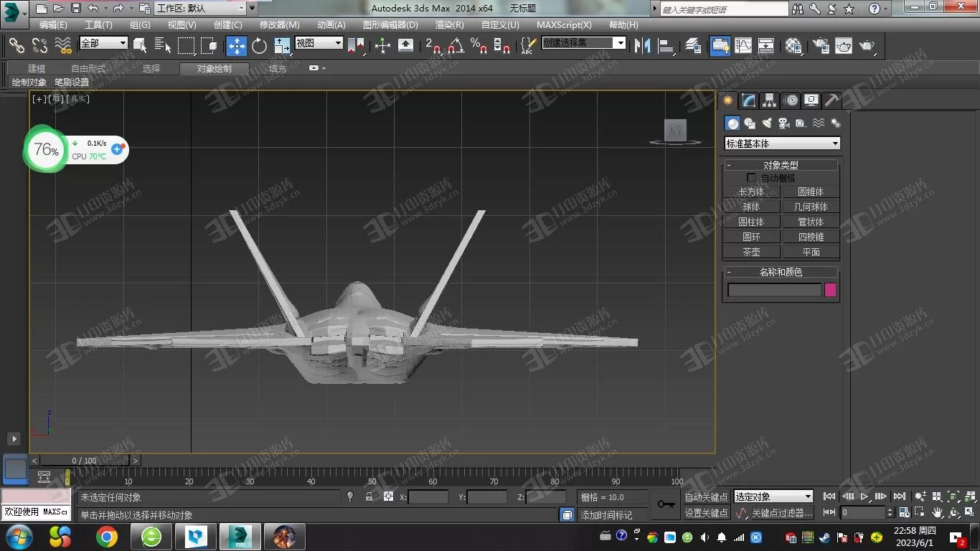
Task: Open Rendered Frame Window icon
Action: click(844, 46)
